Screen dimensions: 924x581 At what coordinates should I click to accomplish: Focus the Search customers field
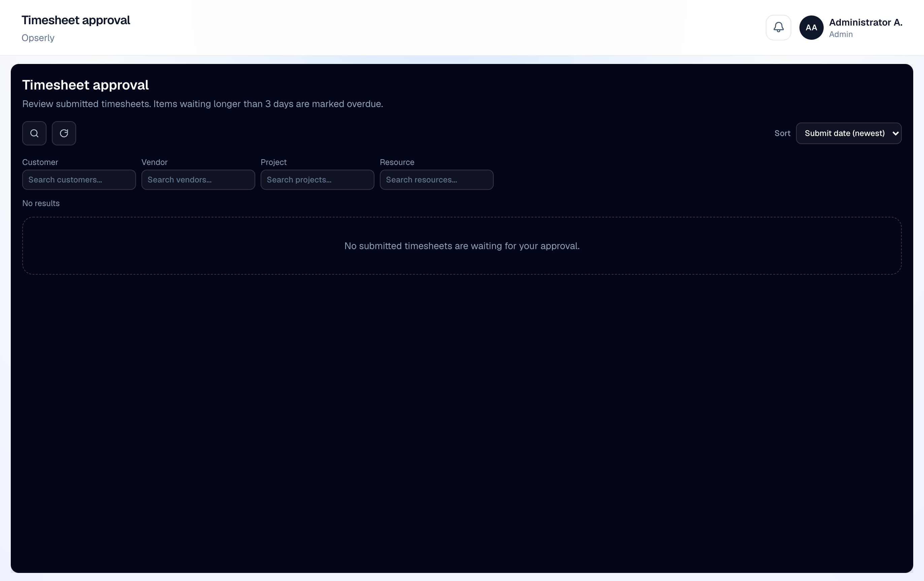pos(79,179)
